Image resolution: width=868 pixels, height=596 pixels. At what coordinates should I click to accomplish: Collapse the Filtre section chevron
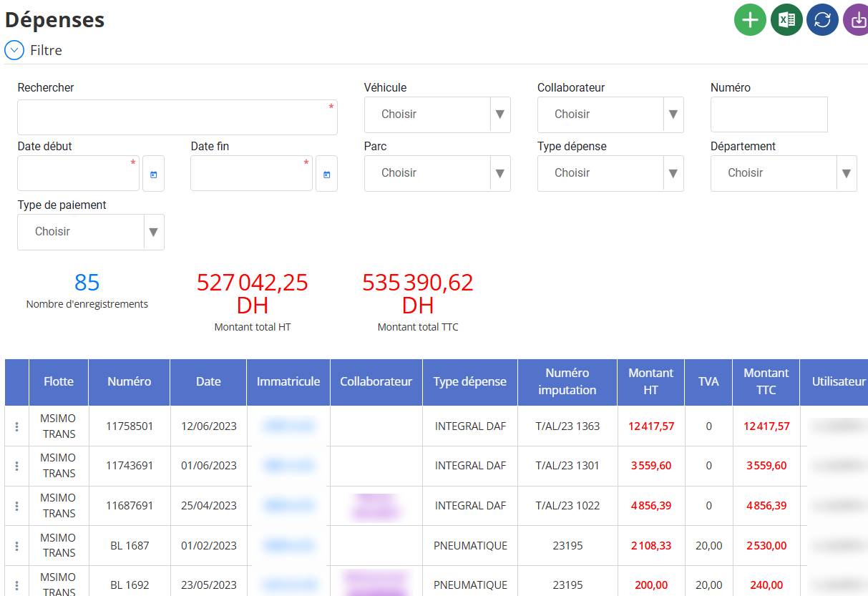point(14,50)
